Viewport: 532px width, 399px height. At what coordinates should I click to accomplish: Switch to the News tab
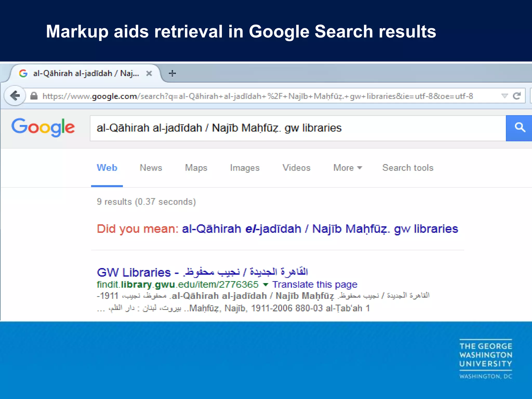click(151, 168)
